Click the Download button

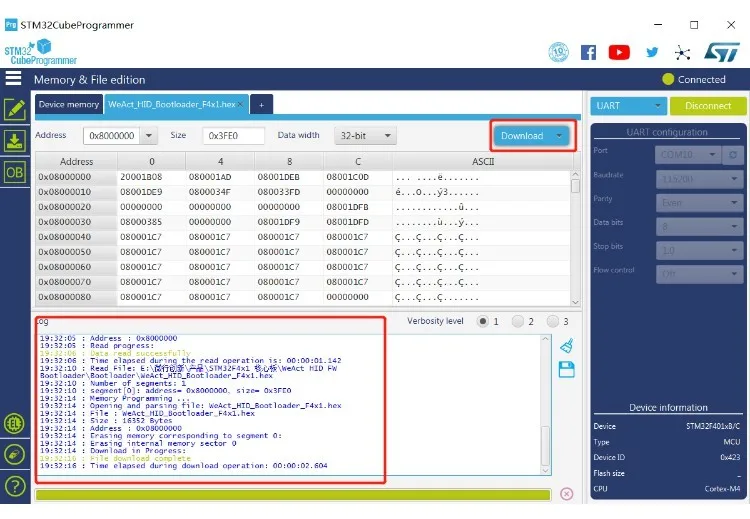pos(522,136)
